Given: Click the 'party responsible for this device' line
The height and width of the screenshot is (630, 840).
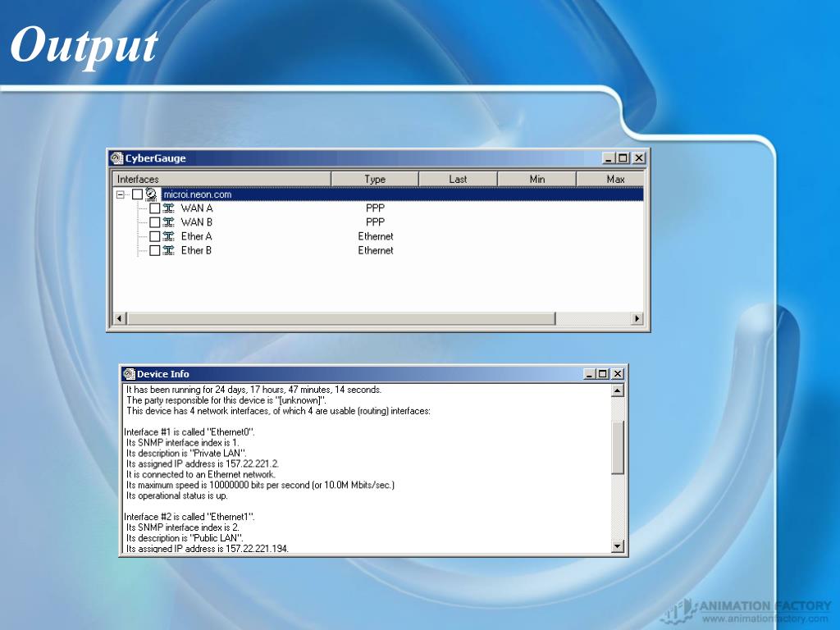Looking at the screenshot, I should point(226,400).
